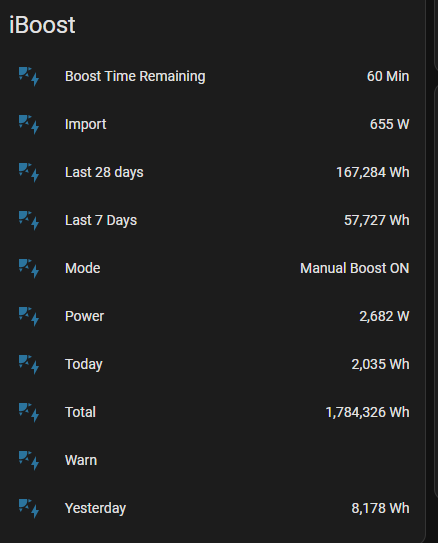Click the 2,682 W power value
This screenshot has height=543, width=438.
(x=384, y=316)
